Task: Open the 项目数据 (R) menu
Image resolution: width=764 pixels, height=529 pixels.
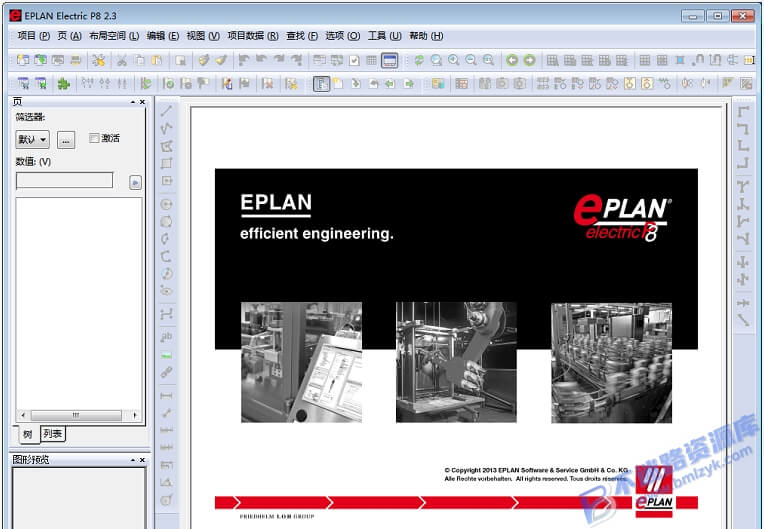Action: (253, 36)
